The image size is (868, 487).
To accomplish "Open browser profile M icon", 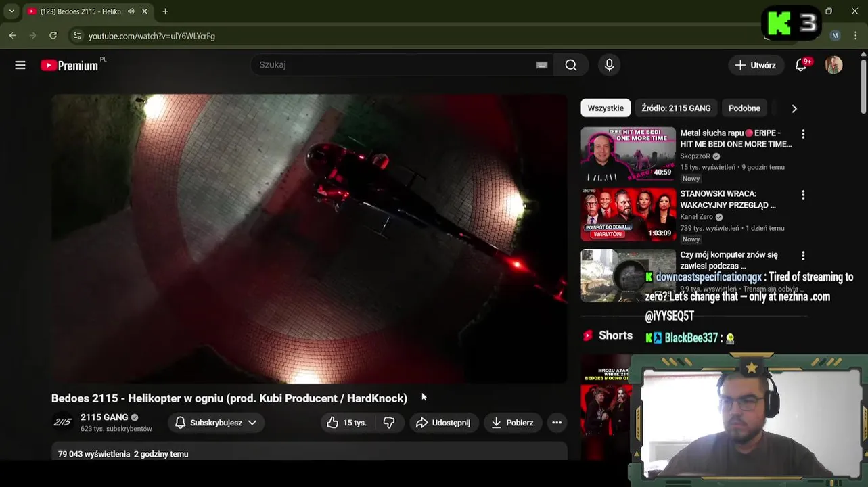I will click(835, 36).
